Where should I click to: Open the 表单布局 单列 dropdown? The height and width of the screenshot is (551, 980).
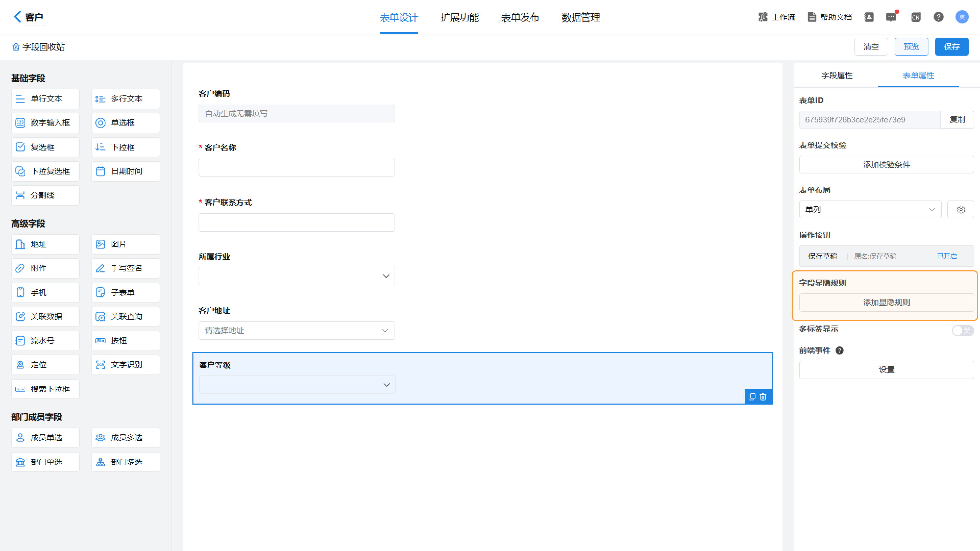[870, 209]
